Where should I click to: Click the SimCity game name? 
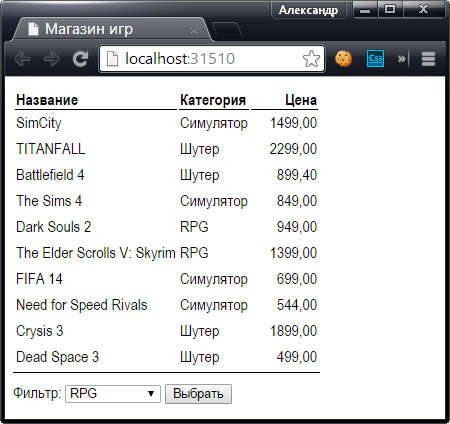point(39,123)
